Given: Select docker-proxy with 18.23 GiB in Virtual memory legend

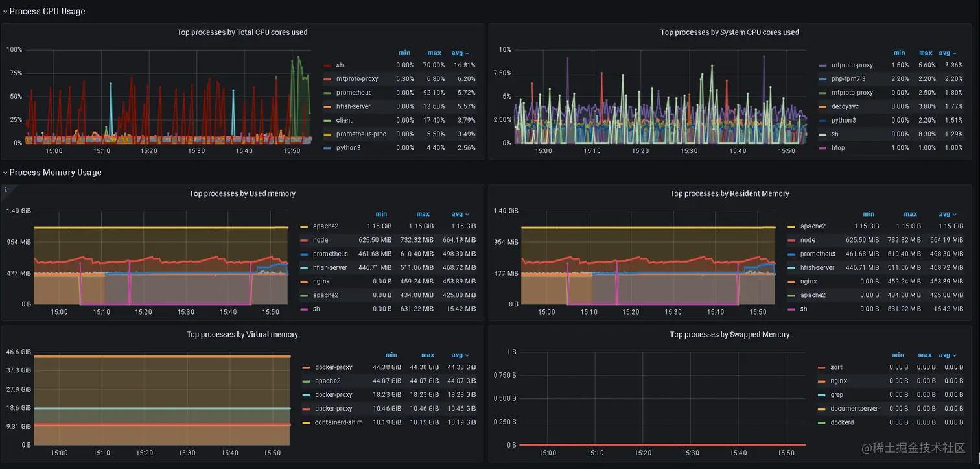Looking at the screenshot, I should (334, 395).
